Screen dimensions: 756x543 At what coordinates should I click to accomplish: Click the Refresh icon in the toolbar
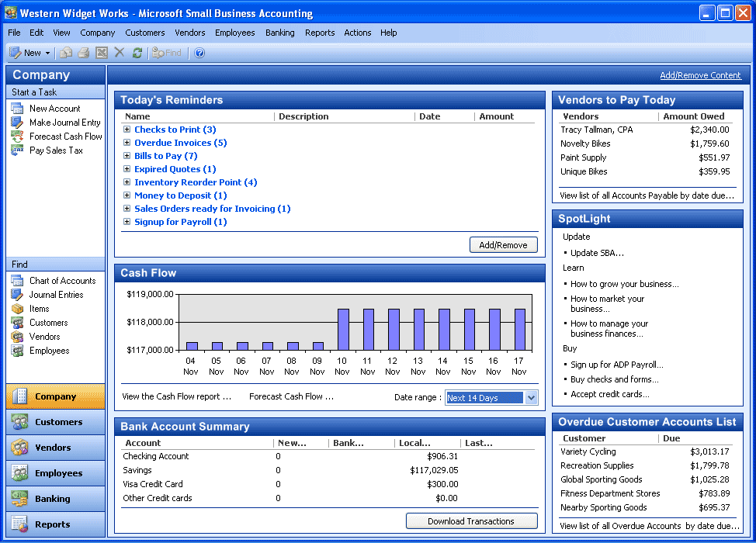click(137, 53)
